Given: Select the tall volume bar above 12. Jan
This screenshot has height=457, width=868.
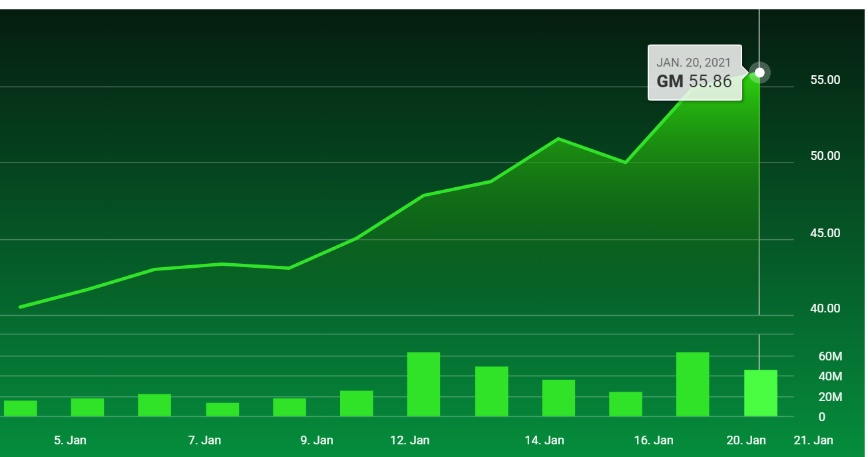Looking at the screenshot, I should (423, 384).
